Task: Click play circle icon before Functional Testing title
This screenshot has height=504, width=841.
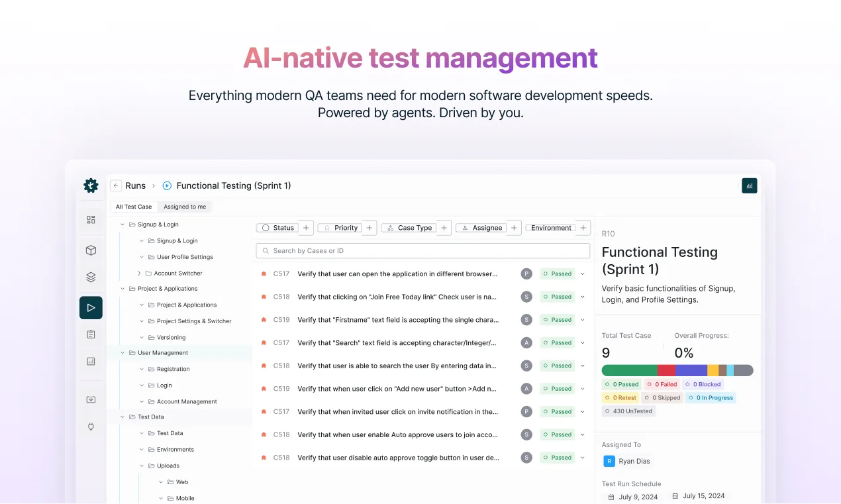Action: pyautogui.click(x=167, y=186)
